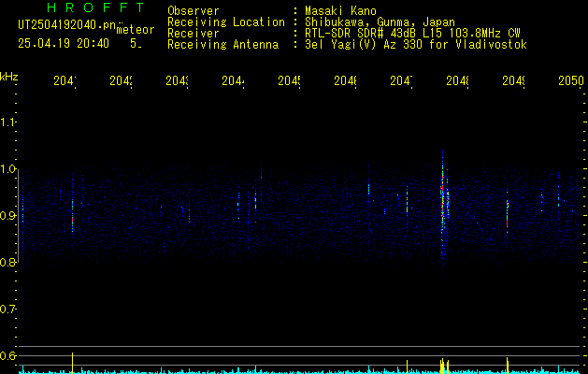Click the kHz axis unit label

8,77
